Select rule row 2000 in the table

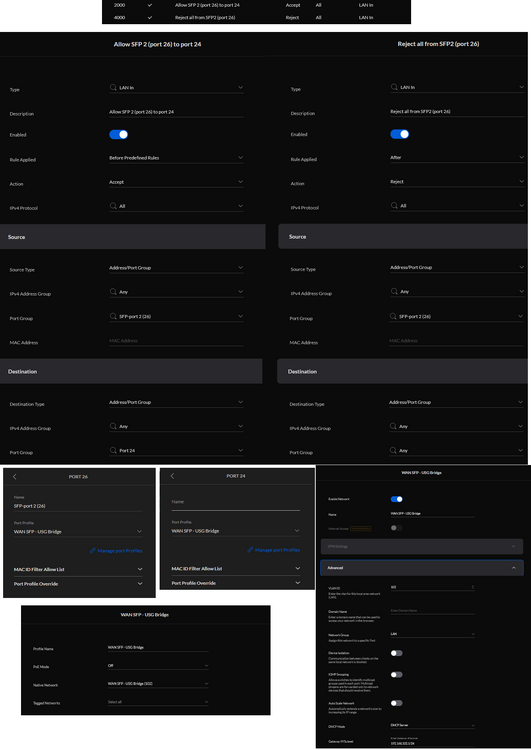pyautogui.click(x=256, y=5)
